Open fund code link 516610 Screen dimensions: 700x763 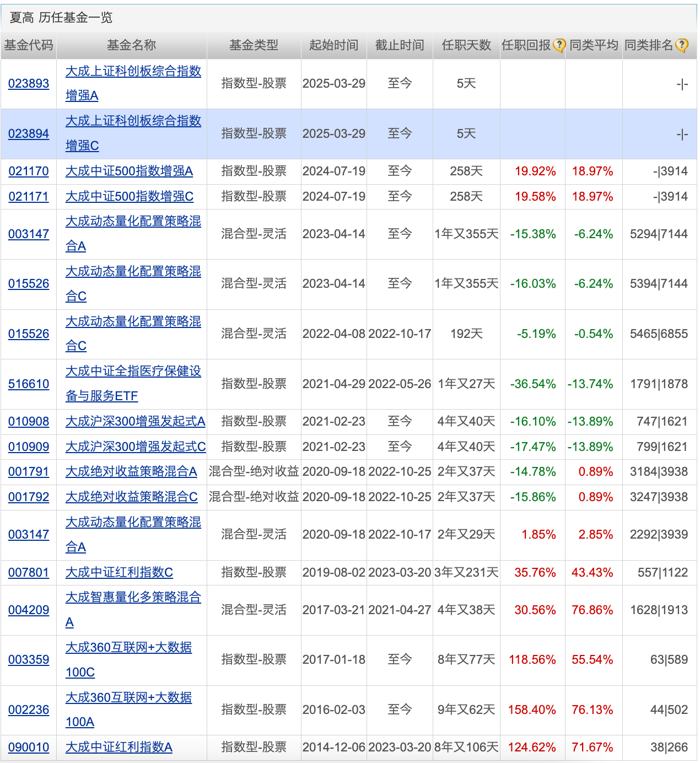[29, 384]
